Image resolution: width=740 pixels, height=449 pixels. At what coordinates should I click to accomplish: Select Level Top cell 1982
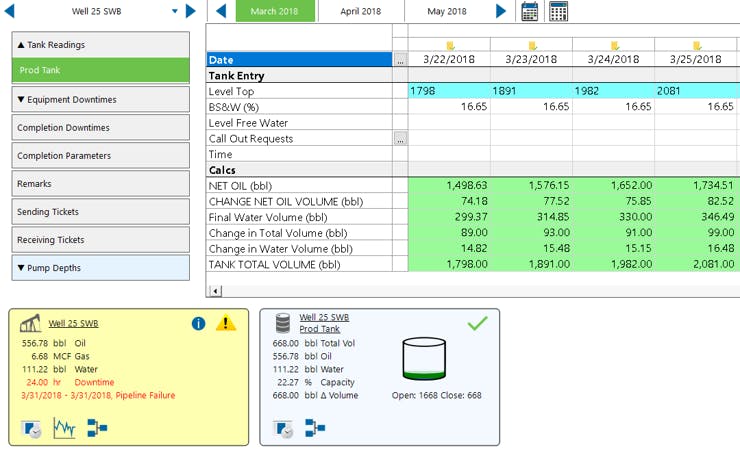pyautogui.click(x=614, y=91)
